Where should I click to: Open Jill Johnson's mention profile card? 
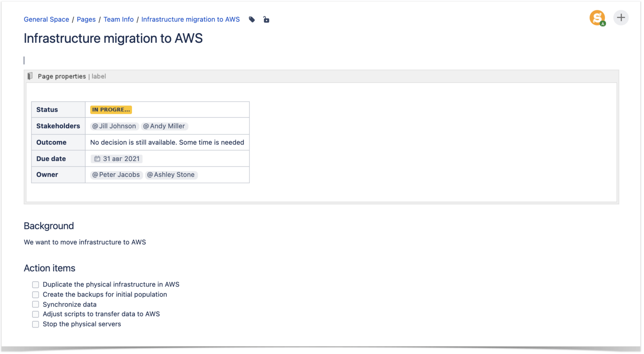pyautogui.click(x=114, y=126)
